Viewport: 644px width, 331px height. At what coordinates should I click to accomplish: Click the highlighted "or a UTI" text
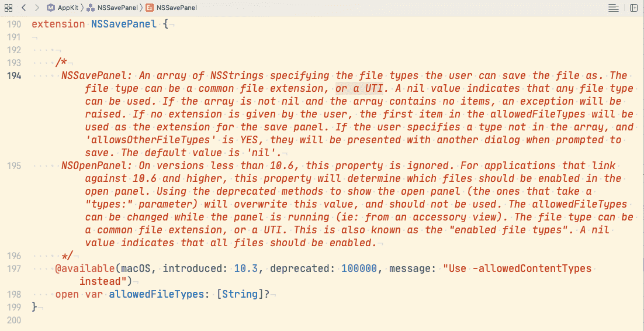pyautogui.click(x=359, y=88)
